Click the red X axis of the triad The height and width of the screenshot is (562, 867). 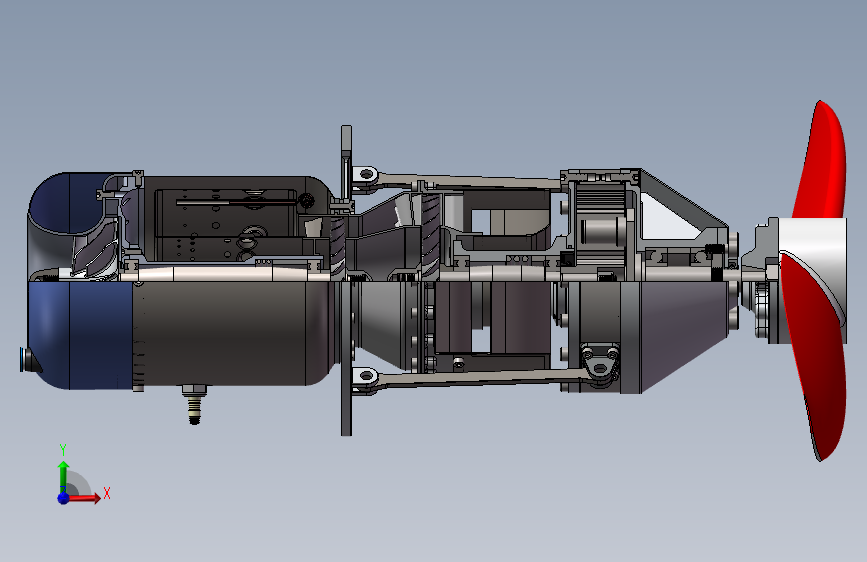tap(85, 498)
